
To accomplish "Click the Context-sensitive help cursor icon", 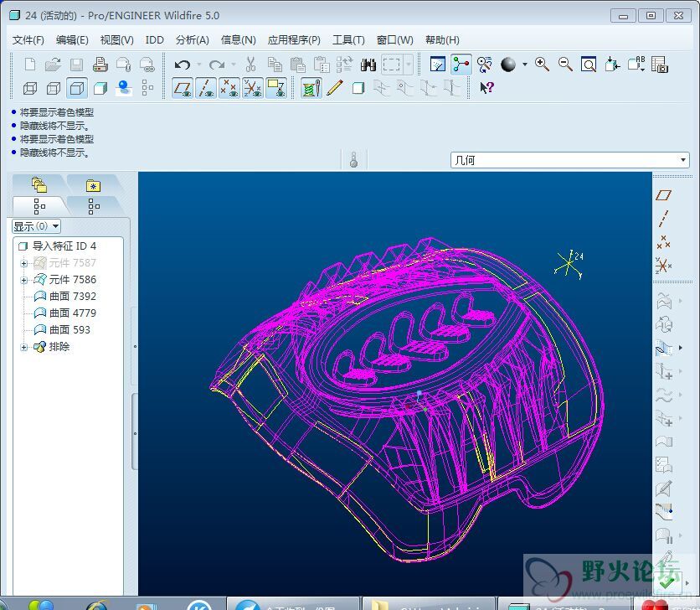I will (486, 88).
